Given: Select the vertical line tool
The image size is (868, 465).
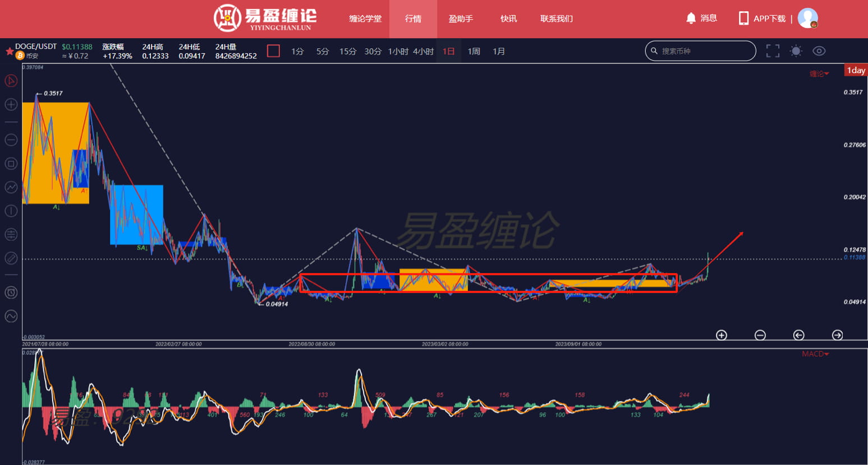Looking at the screenshot, I should coord(11,211).
